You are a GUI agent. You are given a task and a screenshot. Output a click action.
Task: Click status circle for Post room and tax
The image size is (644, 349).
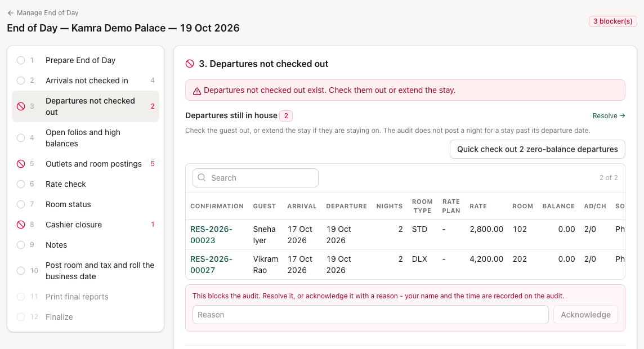[x=21, y=271]
